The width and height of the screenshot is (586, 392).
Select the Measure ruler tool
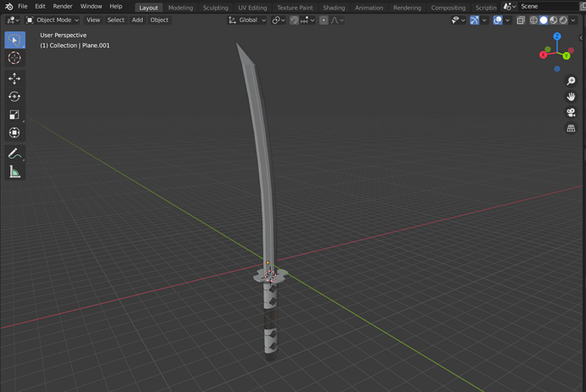pos(14,171)
